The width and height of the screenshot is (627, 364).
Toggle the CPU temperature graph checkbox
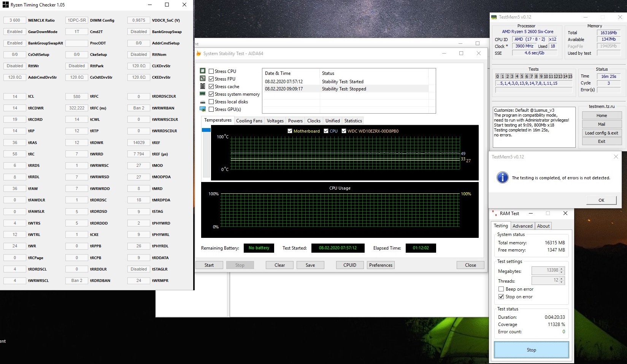click(x=326, y=131)
